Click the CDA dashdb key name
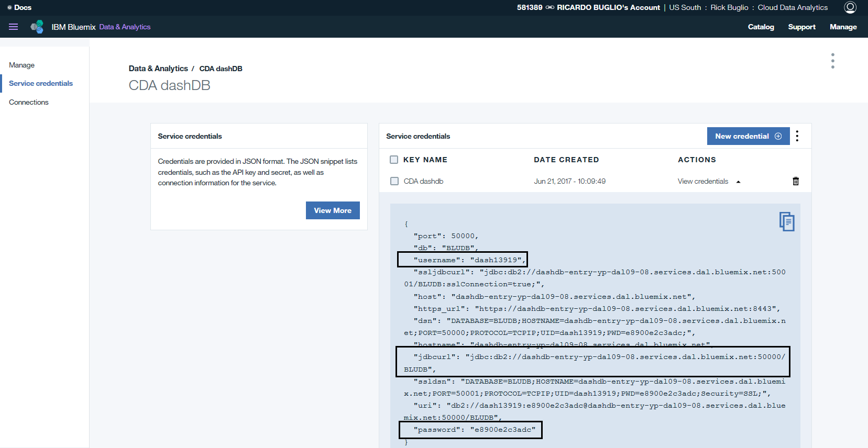The width and height of the screenshot is (868, 448). point(423,181)
